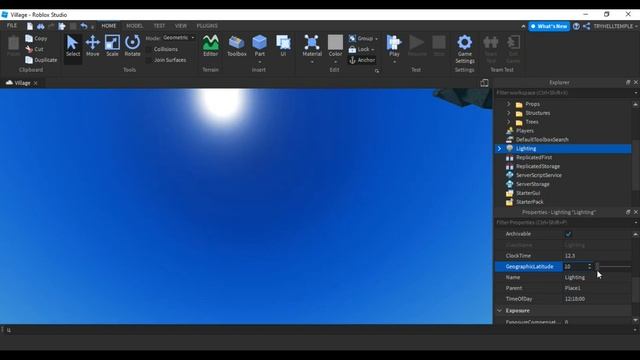Screen dimensions: 640x360
Task: Toggle the Archivable checkbox
Action: 568,234
